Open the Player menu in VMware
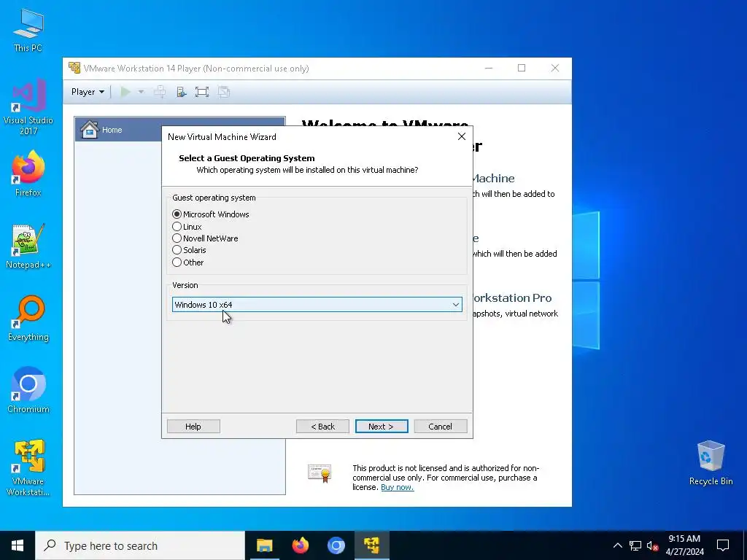 [88, 92]
